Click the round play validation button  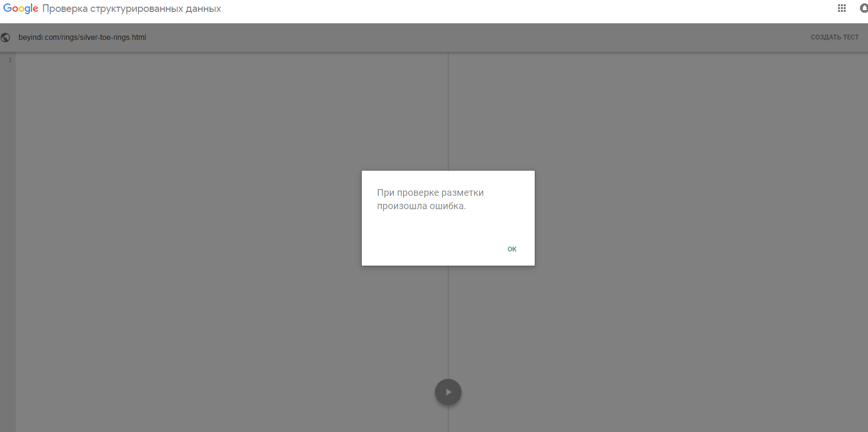point(448,392)
